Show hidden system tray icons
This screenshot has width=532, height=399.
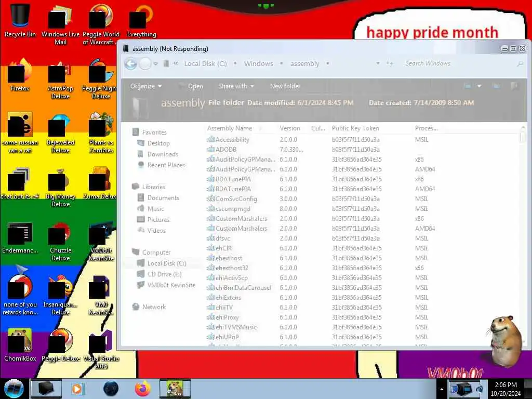pyautogui.click(x=442, y=389)
